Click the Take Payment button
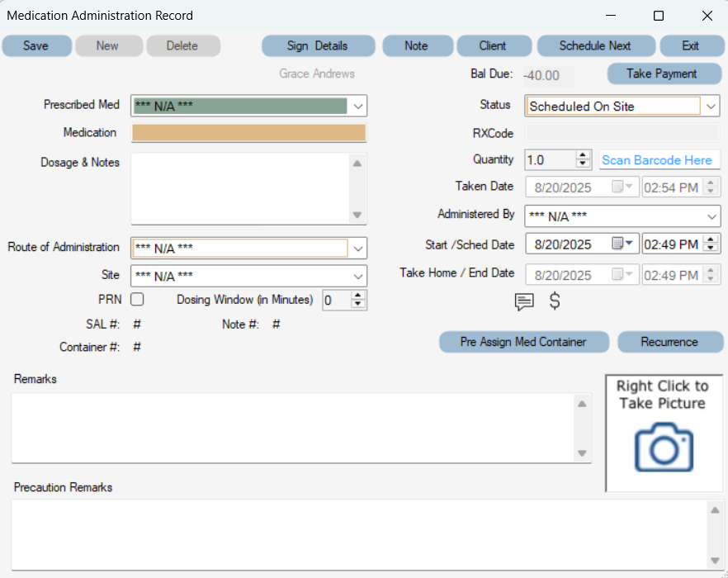728x578 pixels. tap(664, 73)
